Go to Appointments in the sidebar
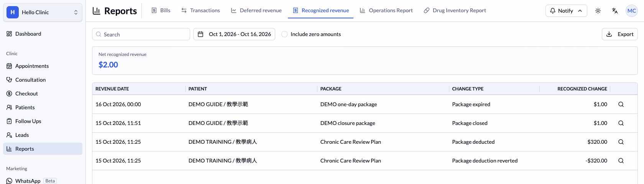 (x=43, y=66)
